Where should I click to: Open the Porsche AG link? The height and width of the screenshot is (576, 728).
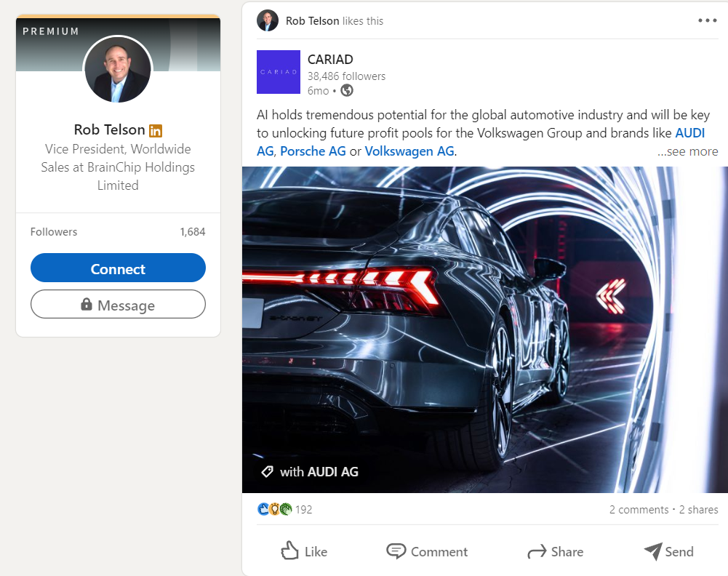pyautogui.click(x=313, y=151)
